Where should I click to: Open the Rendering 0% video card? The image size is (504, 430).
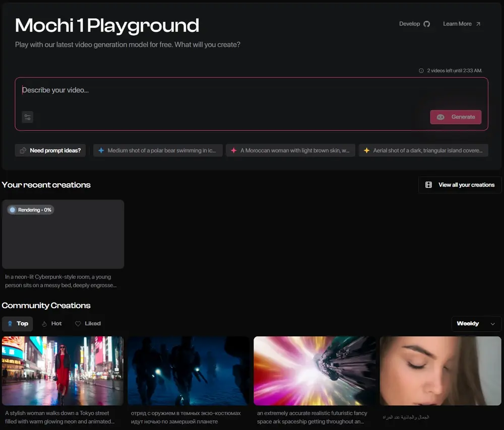click(63, 234)
